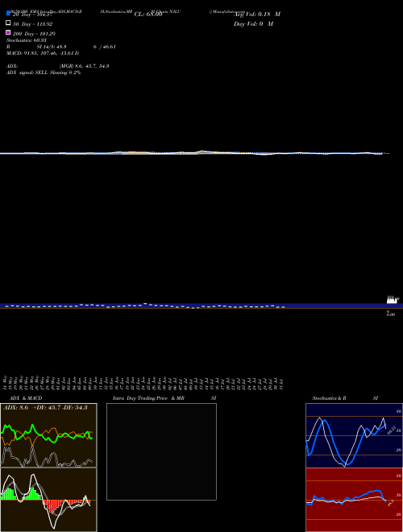Click the ADX signal SELL text
The width and height of the screenshot is (403, 532).
tap(44, 73)
